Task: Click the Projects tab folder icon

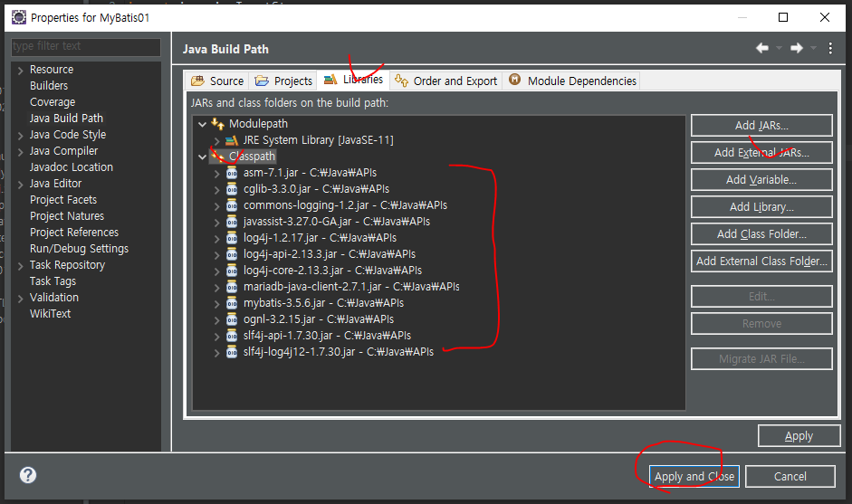Action: pos(262,81)
